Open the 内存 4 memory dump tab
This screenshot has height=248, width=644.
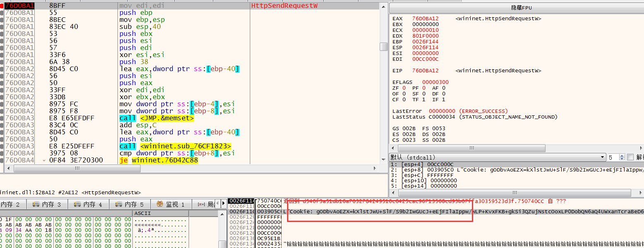tap(89, 204)
